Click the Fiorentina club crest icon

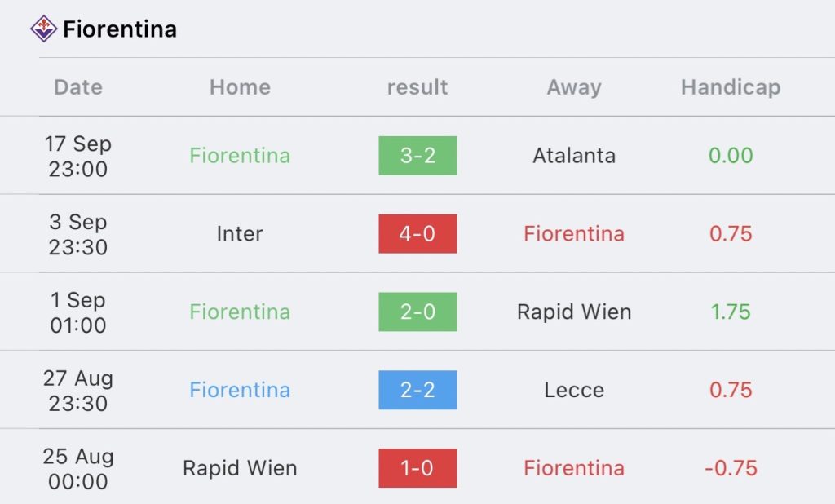tap(43, 29)
